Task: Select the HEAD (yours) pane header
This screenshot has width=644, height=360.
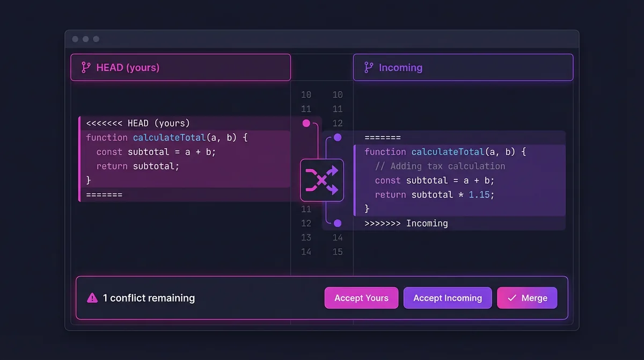Action: click(x=180, y=68)
